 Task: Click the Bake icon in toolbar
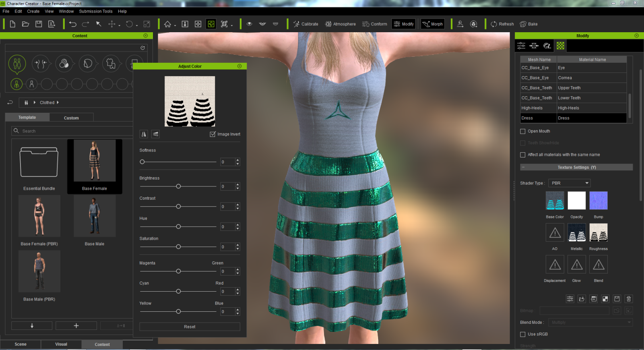pos(528,24)
